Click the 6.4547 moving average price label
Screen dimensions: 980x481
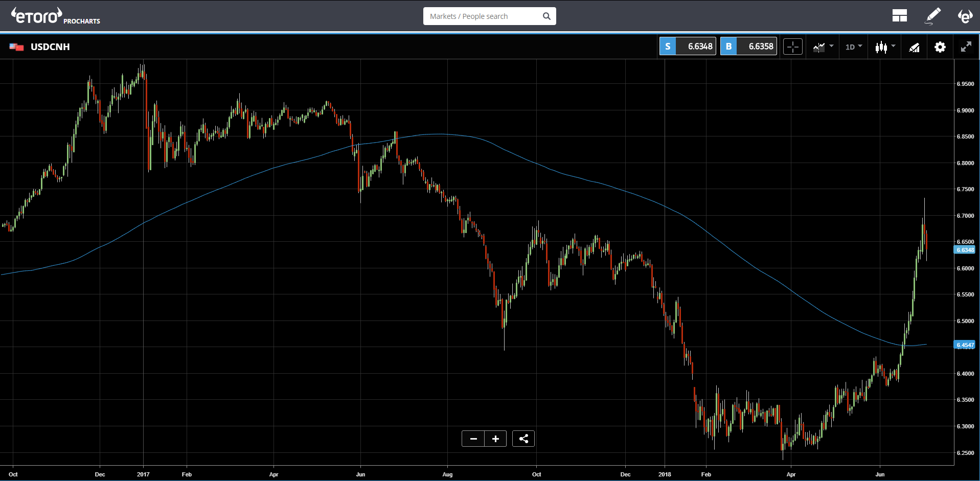(x=965, y=345)
